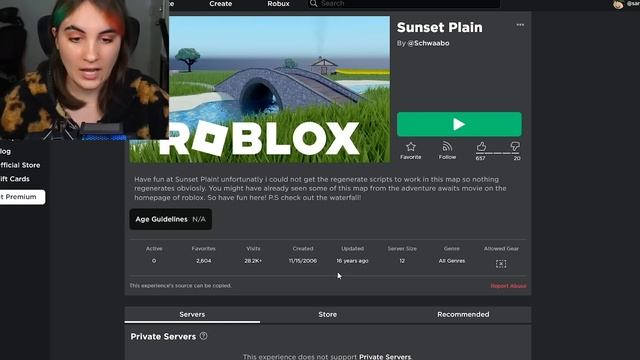Open the Create menu item
The image size is (640, 360).
[x=220, y=4]
